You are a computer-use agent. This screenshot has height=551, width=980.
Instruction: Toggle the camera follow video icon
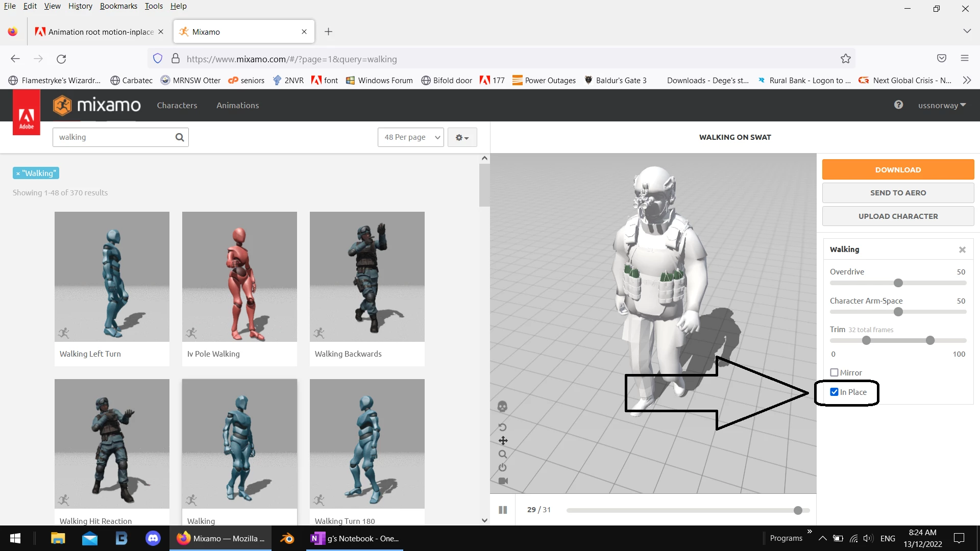tap(503, 481)
